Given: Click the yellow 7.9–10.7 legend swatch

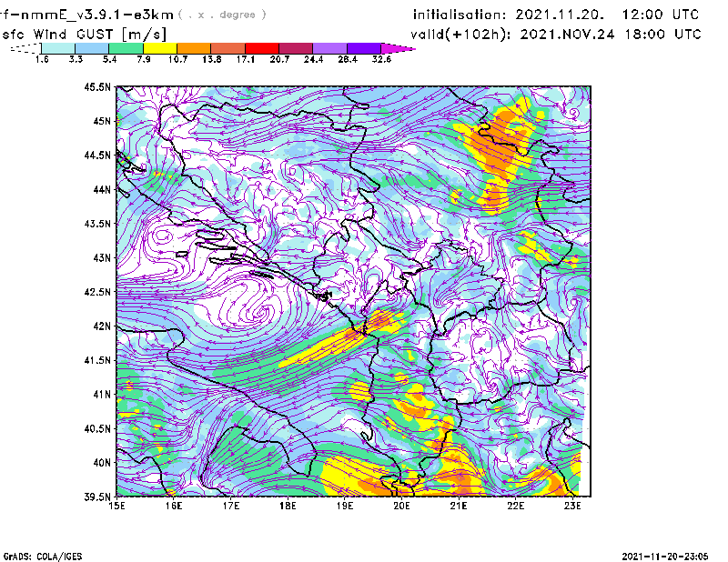Looking at the screenshot, I should tap(160, 48).
